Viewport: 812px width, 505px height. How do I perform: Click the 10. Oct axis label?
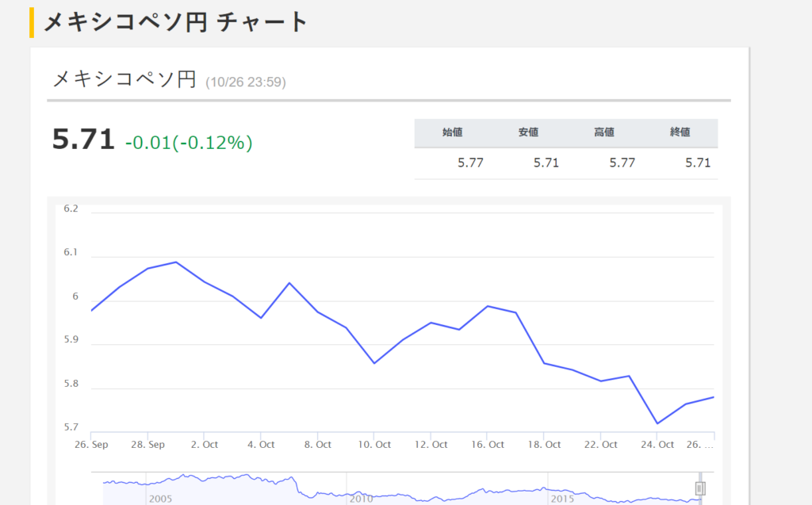coord(374,445)
